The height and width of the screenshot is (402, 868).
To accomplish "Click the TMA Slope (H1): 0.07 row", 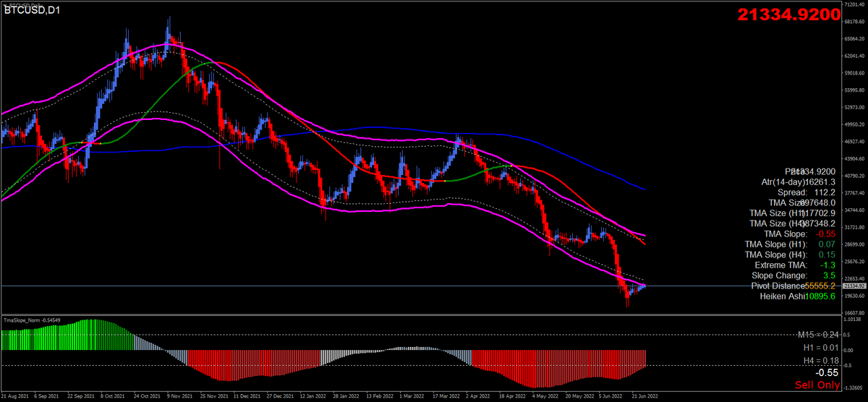I will click(x=791, y=244).
